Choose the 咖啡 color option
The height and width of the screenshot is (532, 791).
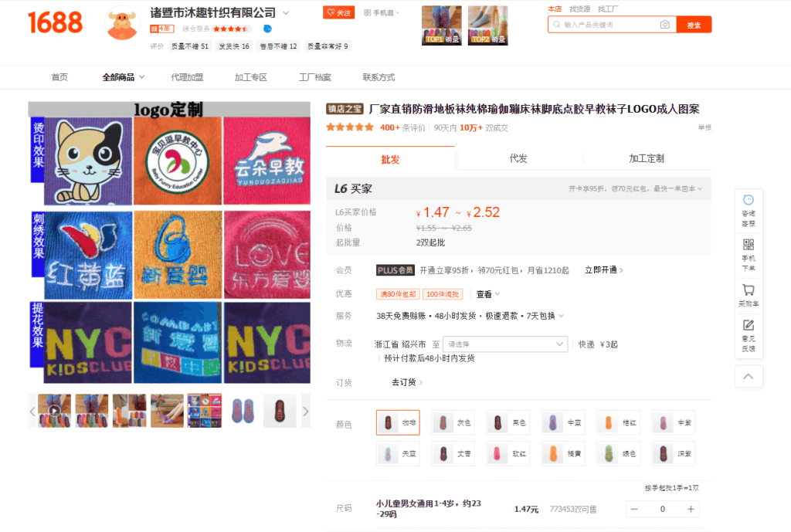(x=398, y=422)
